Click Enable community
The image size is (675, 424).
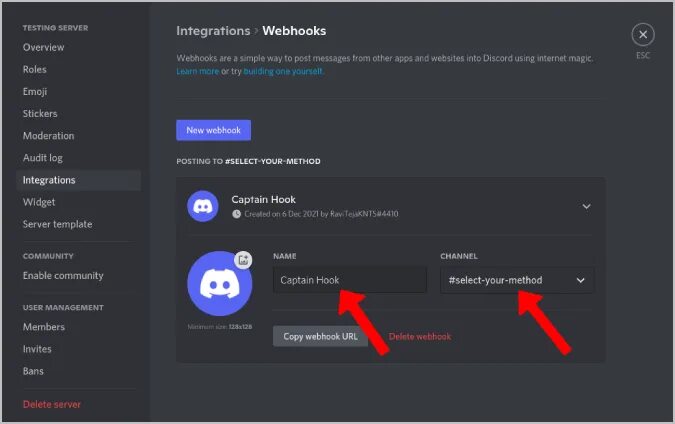tap(63, 275)
